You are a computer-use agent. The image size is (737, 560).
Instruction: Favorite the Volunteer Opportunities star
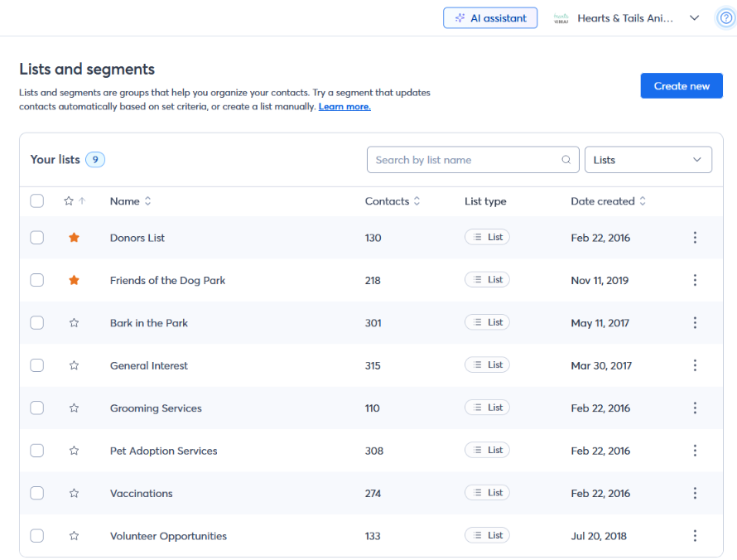(74, 535)
